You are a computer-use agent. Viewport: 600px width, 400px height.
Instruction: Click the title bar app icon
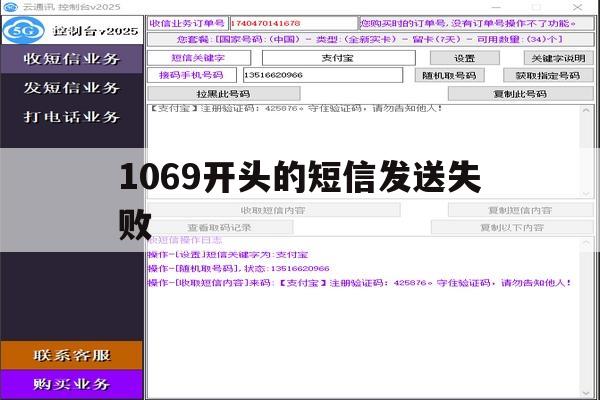click(x=10, y=7)
